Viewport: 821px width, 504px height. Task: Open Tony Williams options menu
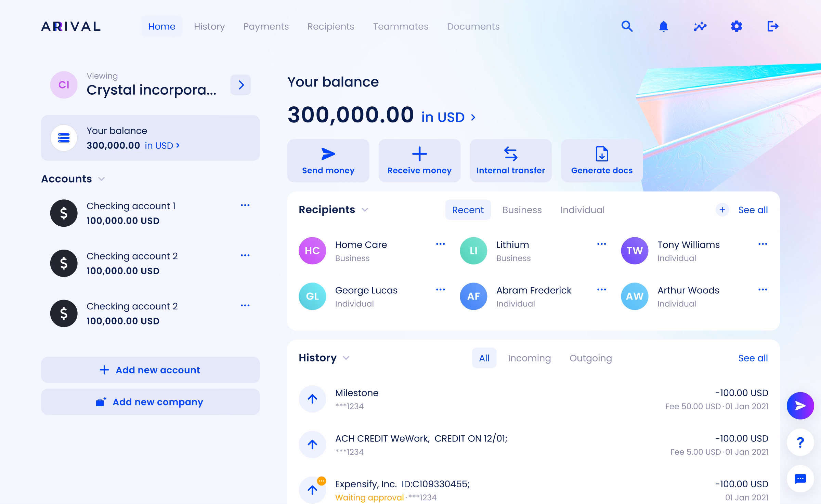(763, 244)
